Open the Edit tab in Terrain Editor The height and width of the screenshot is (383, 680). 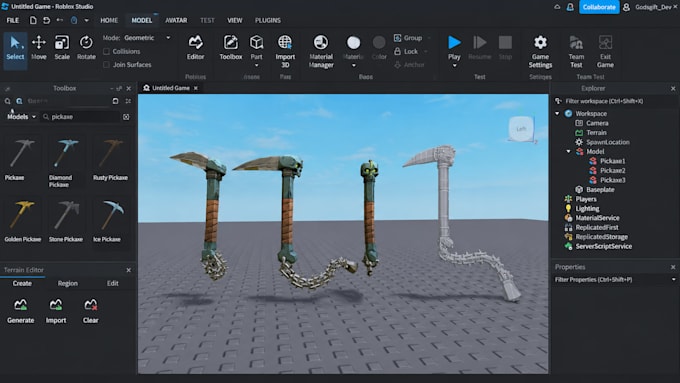pos(113,283)
